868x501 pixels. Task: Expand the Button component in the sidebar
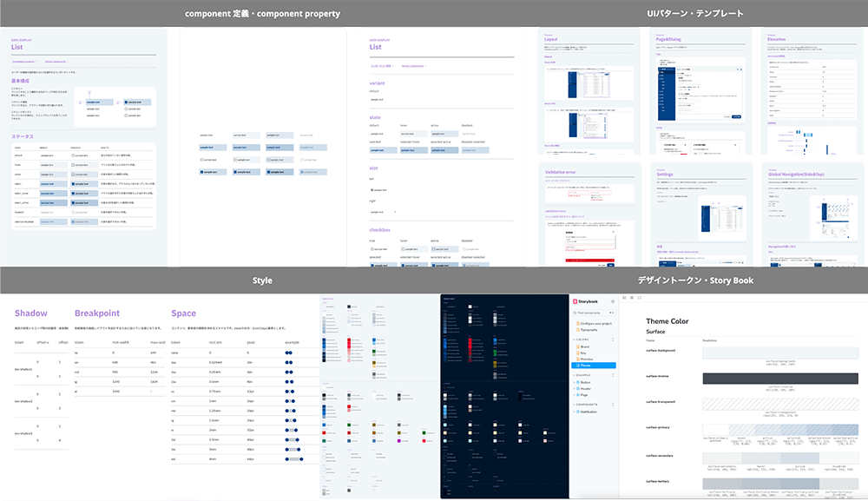tap(583, 383)
